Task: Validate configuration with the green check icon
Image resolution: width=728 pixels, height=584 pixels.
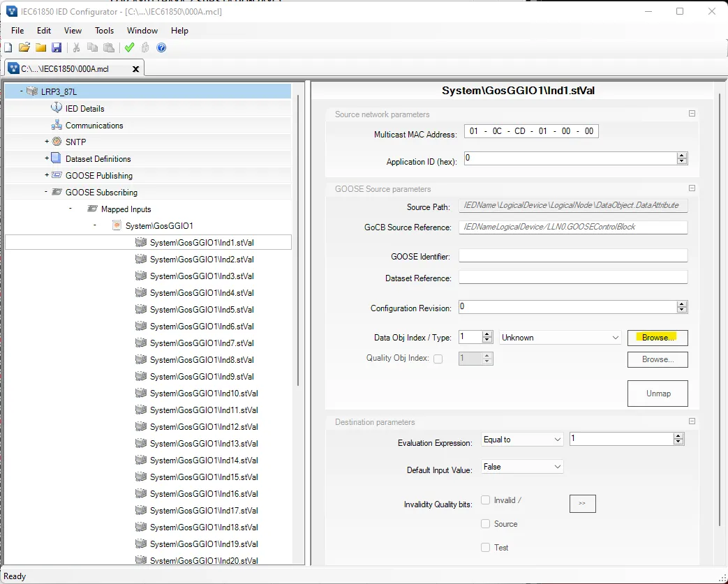Action: coord(130,47)
